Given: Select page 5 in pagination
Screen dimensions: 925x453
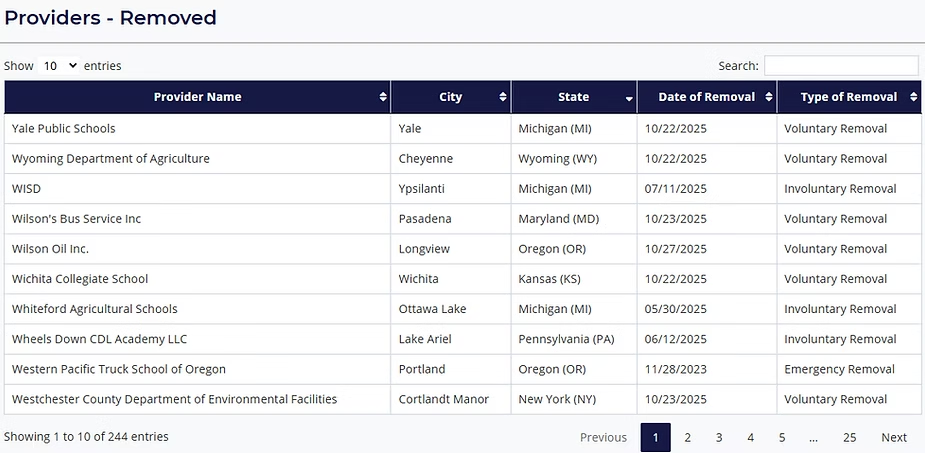Looking at the screenshot, I should point(781,437).
